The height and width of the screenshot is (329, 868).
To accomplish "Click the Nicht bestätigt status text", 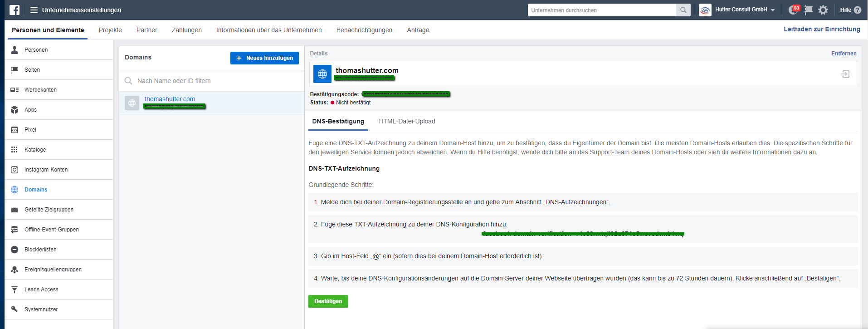I will point(353,103).
